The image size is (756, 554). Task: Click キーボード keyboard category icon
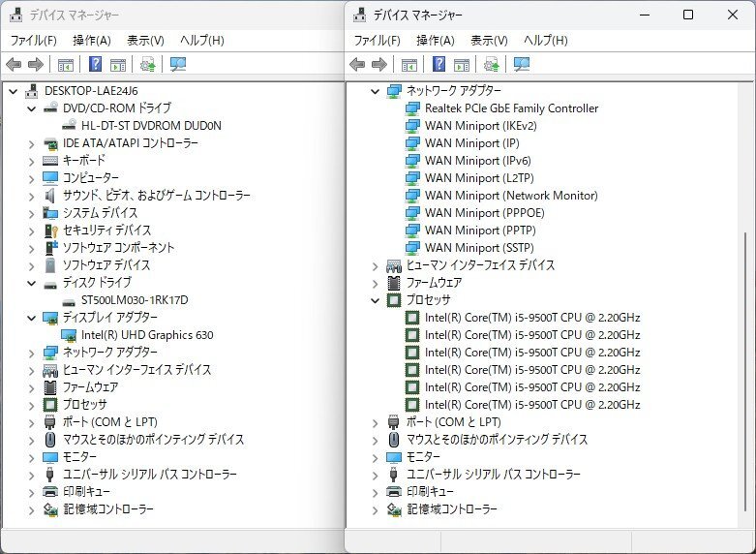point(50,160)
